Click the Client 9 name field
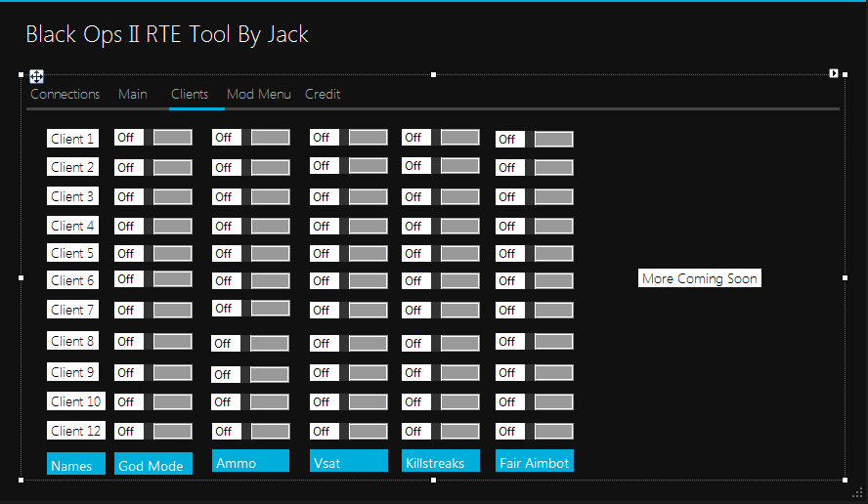The width and height of the screenshot is (868, 504). point(72,372)
